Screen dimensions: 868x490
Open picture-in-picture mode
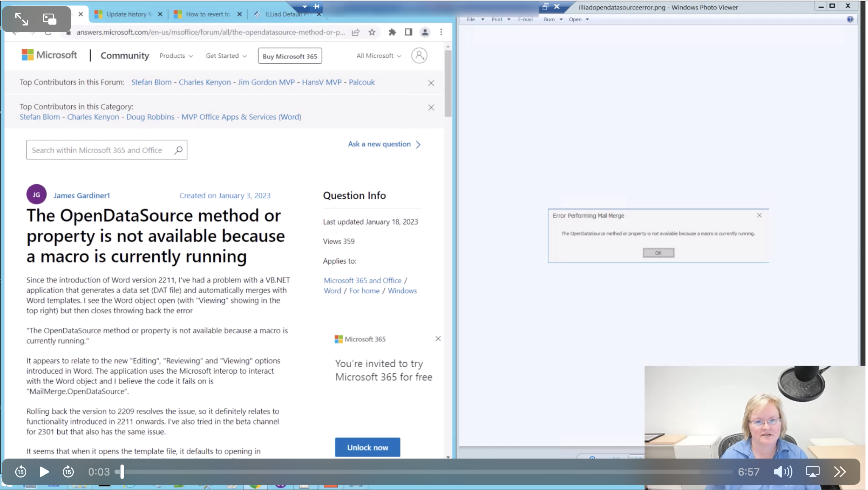(49, 18)
